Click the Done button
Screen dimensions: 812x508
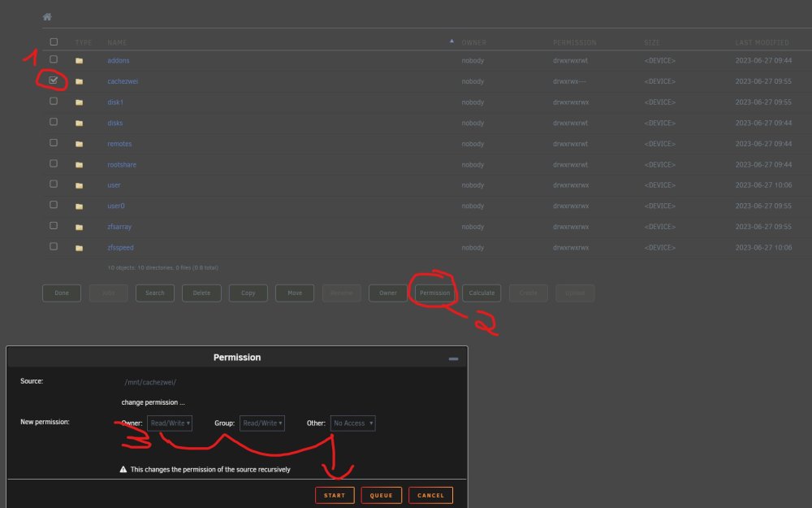[62, 293]
